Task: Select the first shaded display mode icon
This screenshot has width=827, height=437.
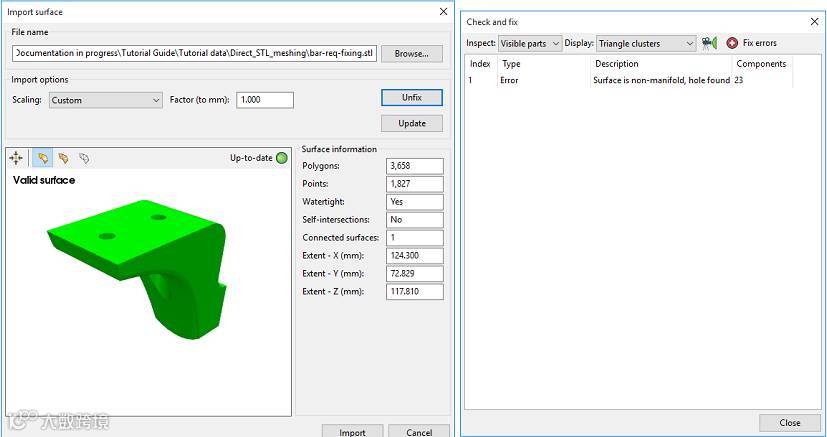Action: [42, 158]
